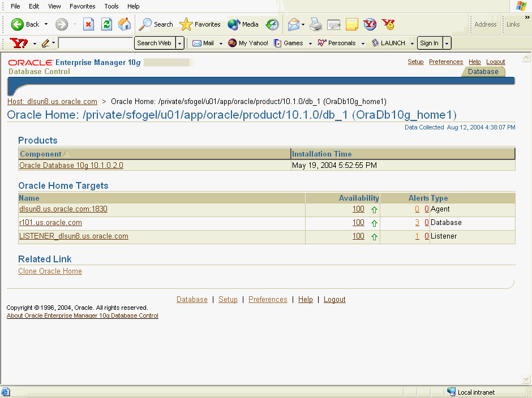Open the Clone Oracle Home link
This screenshot has height=398, width=532.
[50, 271]
